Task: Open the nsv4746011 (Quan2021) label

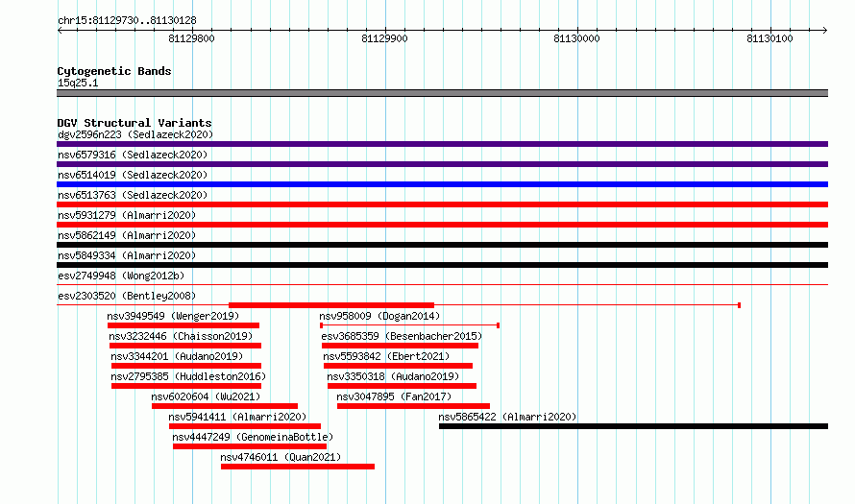Action: (x=281, y=457)
